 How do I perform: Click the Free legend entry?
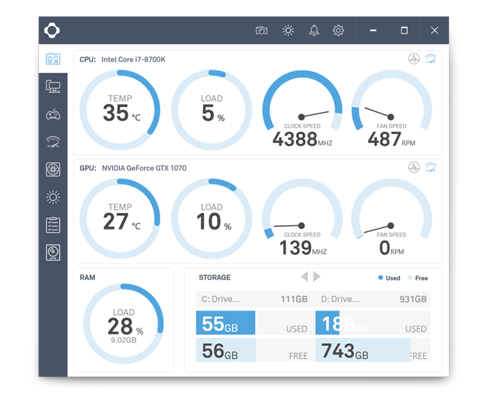click(x=418, y=278)
